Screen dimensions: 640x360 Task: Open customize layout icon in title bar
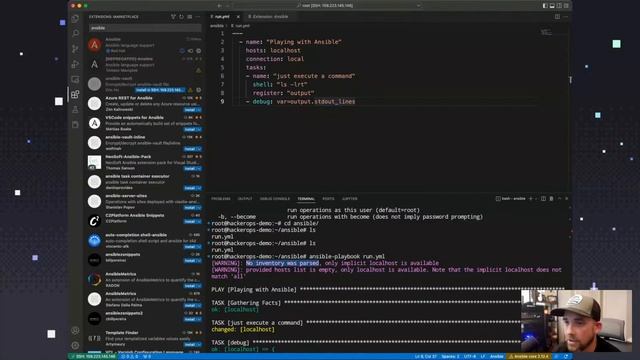[x=566, y=6]
